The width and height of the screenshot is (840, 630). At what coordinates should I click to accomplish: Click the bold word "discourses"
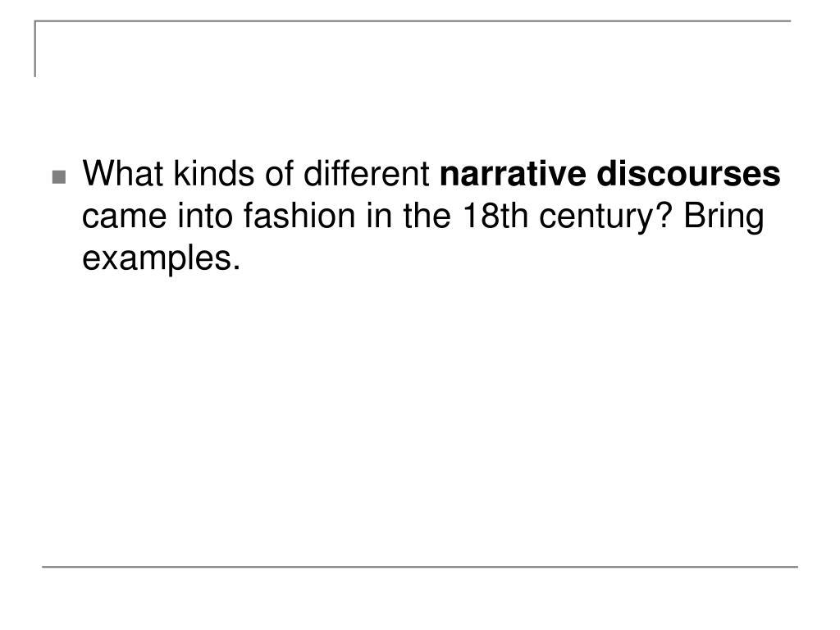point(688,174)
